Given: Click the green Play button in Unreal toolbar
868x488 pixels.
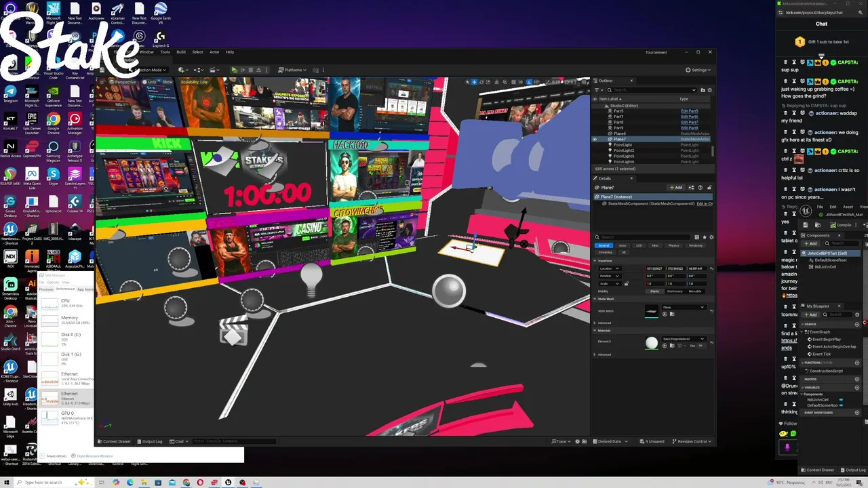Looking at the screenshot, I should point(235,70).
